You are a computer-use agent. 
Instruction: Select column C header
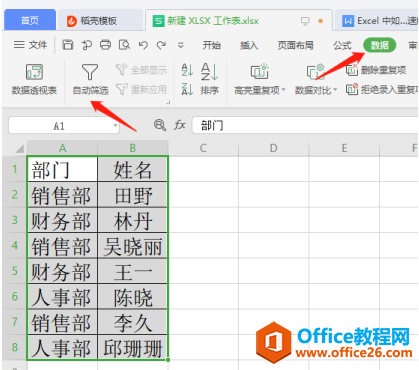tap(203, 148)
